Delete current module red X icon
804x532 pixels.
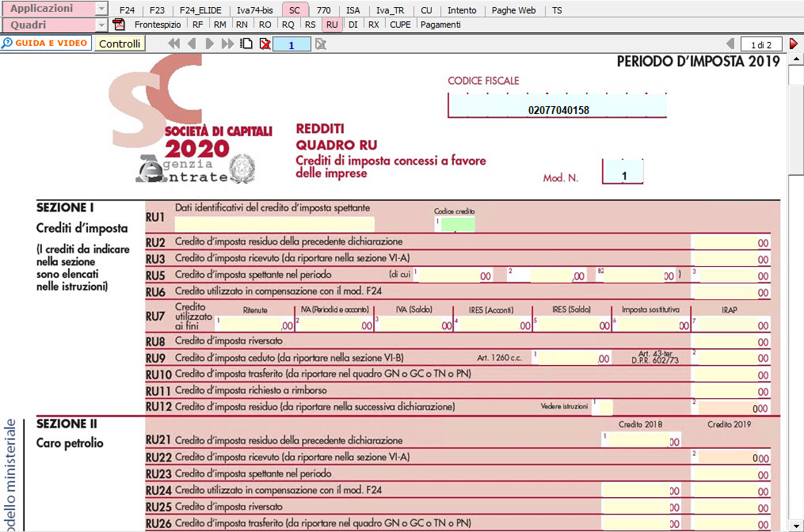point(265,44)
